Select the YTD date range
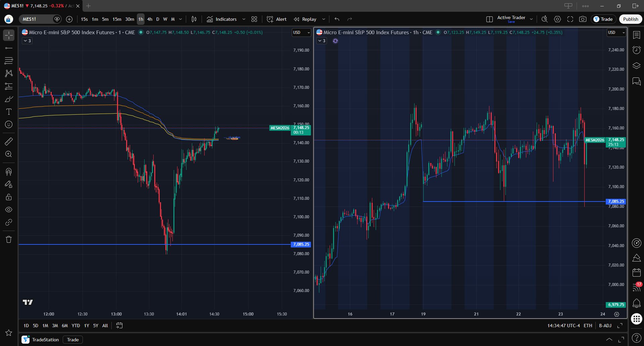Image resolution: width=644 pixels, height=346 pixels. click(x=76, y=326)
